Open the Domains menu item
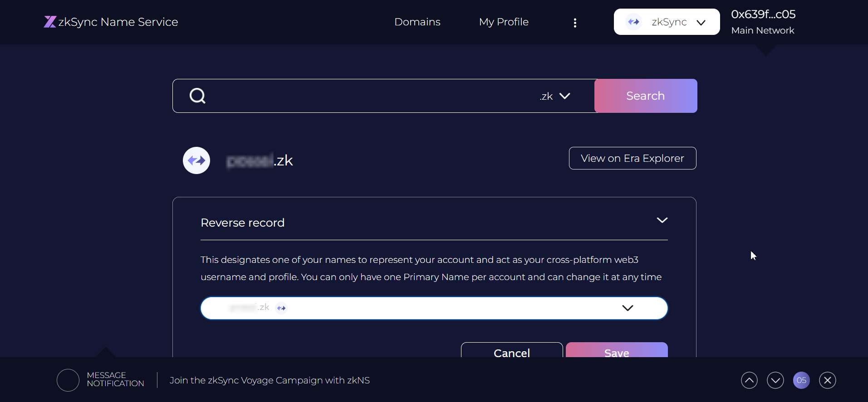The height and width of the screenshot is (402, 868). pos(417,22)
